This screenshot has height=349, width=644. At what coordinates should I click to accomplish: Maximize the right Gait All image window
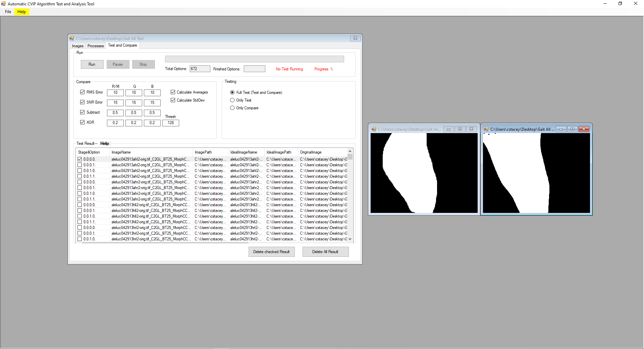572,129
